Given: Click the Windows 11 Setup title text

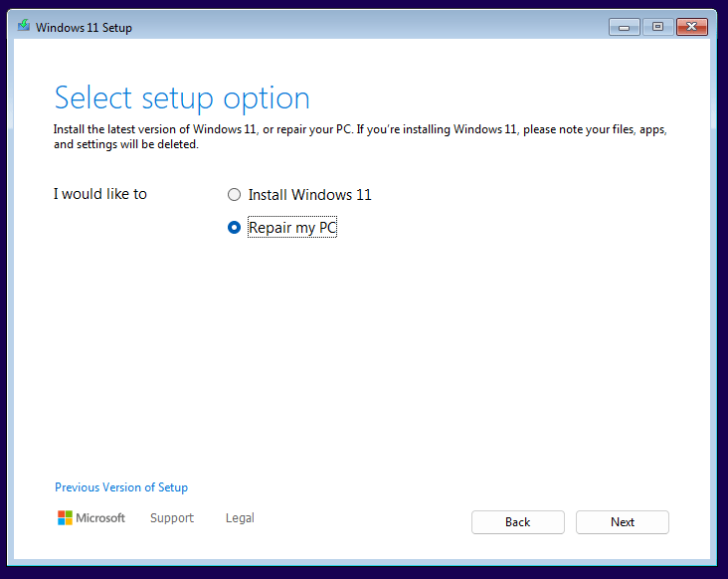Looking at the screenshot, I should pos(84,28).
